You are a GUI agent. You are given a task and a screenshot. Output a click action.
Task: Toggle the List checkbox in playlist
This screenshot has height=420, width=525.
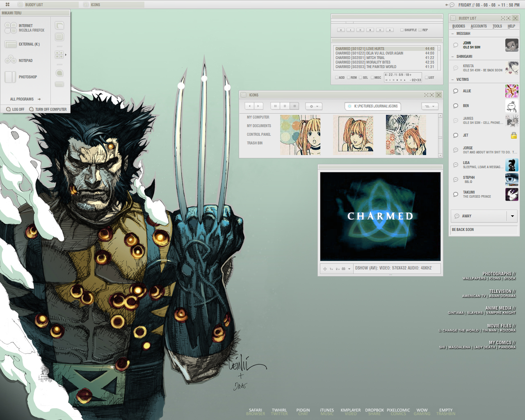point(427,78)
